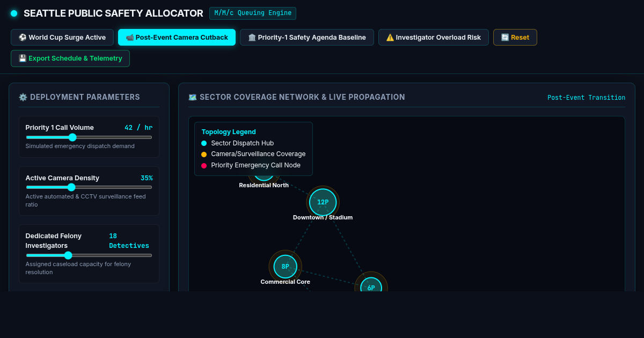Select the Downtown / Stadium 12P node
Screen dimensions: 644x338
323,202
